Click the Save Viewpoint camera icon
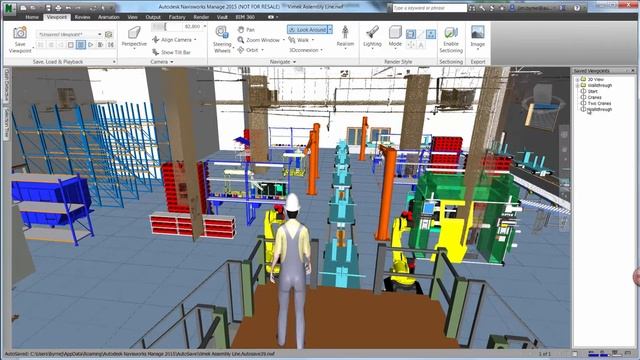This screenshot has height=360, width=640. click(20, 33)
